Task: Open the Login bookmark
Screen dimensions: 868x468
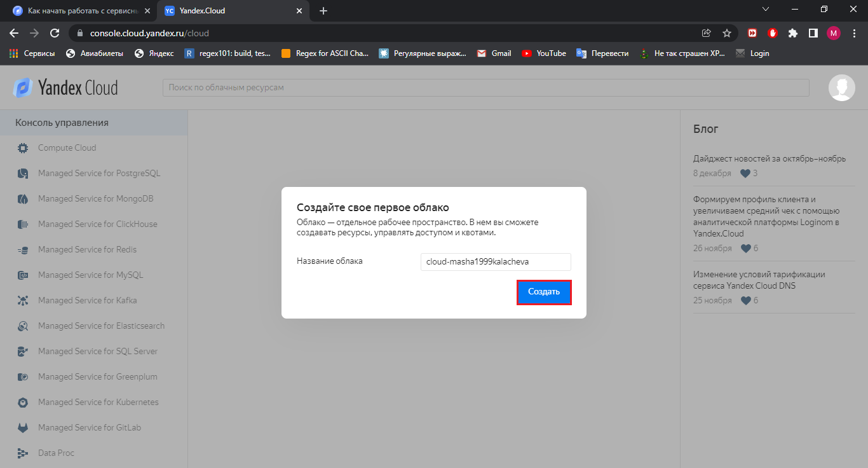Action: (752, 53)
